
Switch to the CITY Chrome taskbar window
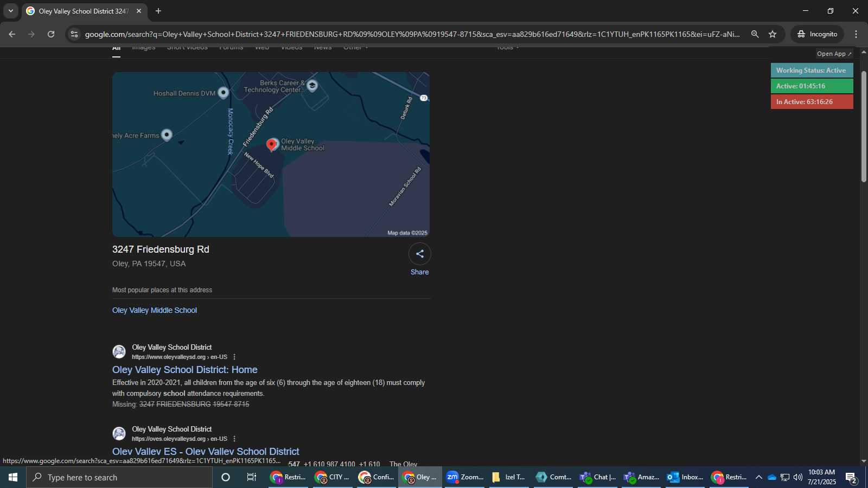(332, 477)
